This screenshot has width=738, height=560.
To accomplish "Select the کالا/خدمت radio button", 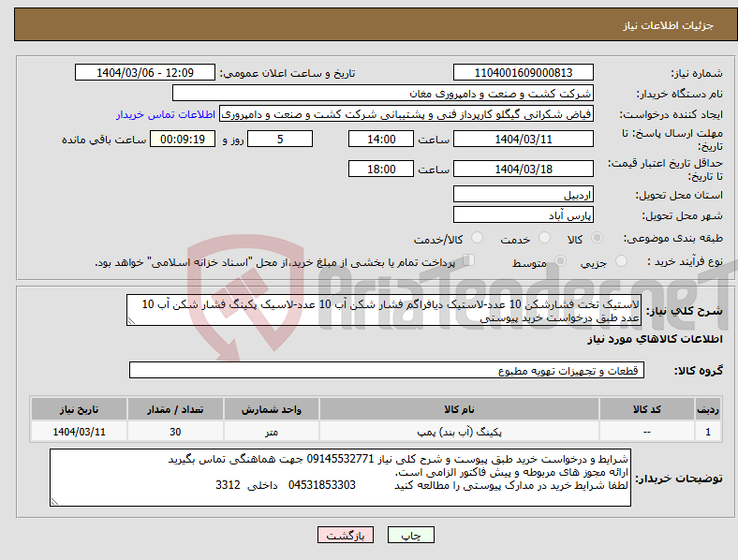I will coord(478,238).
